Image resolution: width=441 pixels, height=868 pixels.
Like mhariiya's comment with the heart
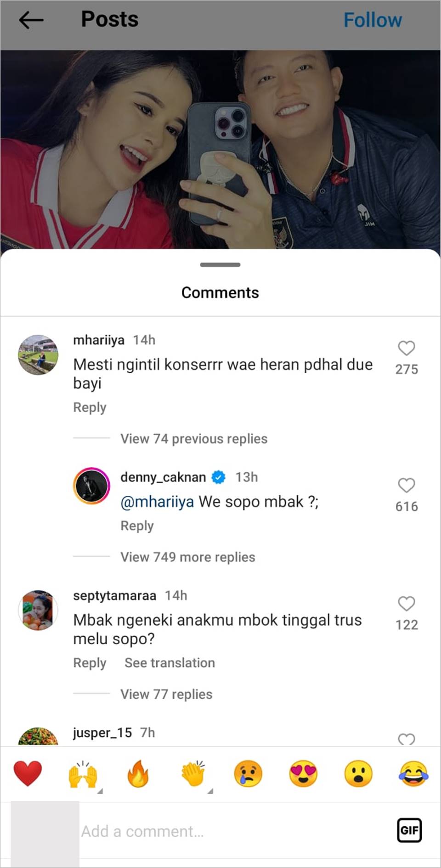[407, 348]
